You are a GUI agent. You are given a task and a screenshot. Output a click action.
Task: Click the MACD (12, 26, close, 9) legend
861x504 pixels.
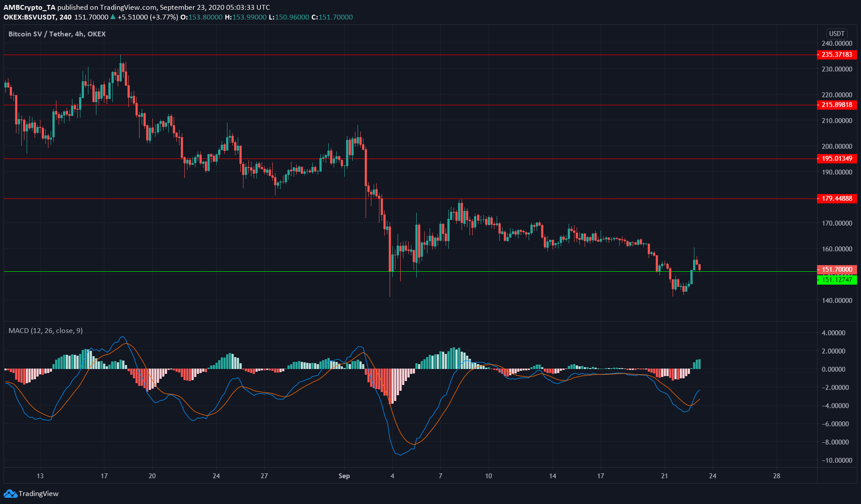pos(45,331)
